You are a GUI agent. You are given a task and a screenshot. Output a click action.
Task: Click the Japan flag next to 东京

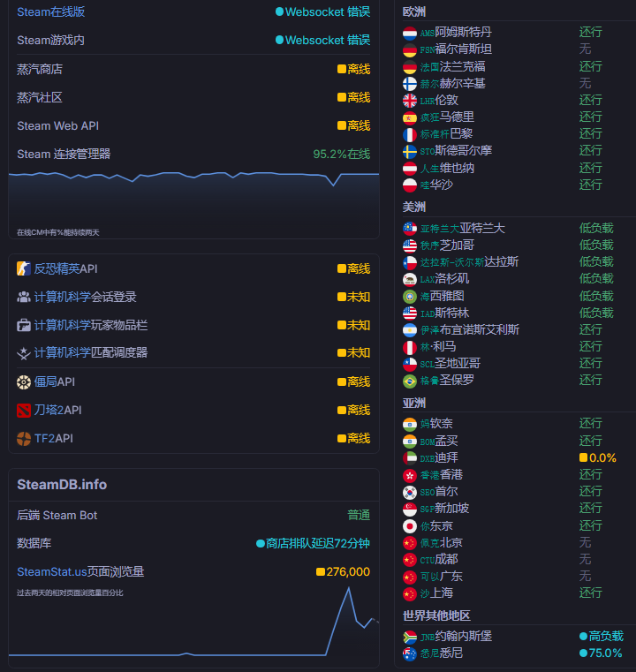click(x=410, y=526)
